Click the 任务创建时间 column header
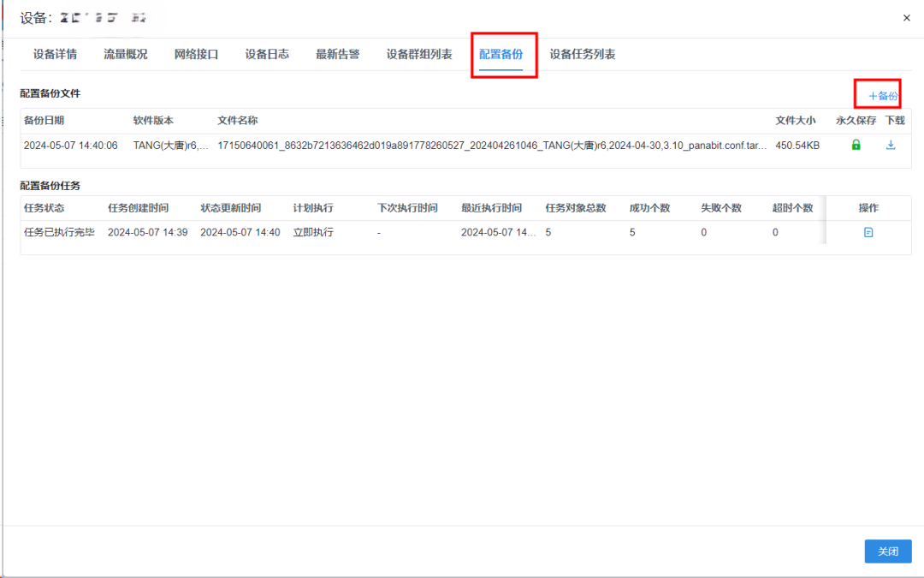 138,208
